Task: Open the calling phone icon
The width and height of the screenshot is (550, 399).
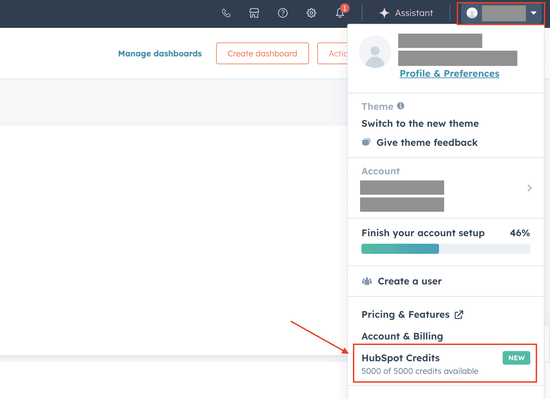Action: [x=226, y=13]
